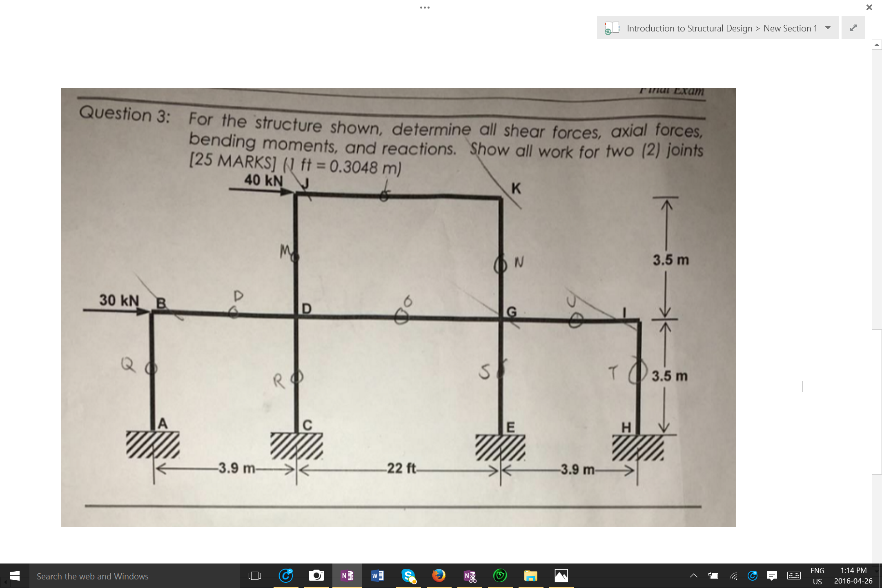This screenshot has width=882, height=588.
Task: Open the notebook section dropdown arrow
Action: pos(828,28)
